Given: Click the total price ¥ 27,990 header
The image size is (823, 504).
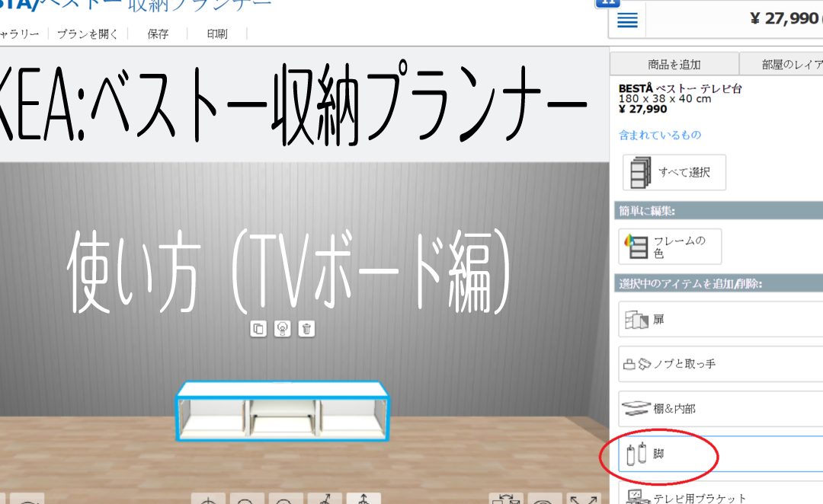Looking at the screenshot, I should (x=786, y=18).
